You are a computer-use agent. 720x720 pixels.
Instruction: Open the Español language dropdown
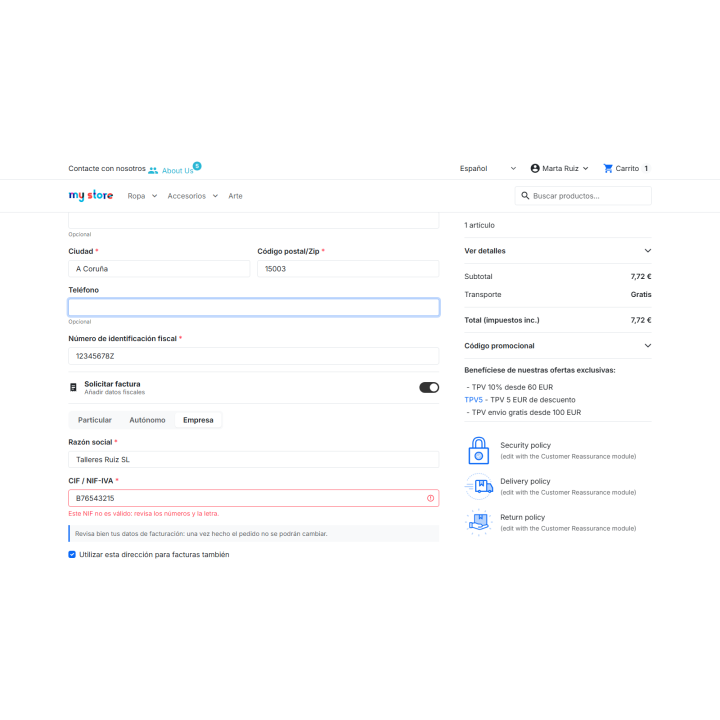(x=488, y=169)
